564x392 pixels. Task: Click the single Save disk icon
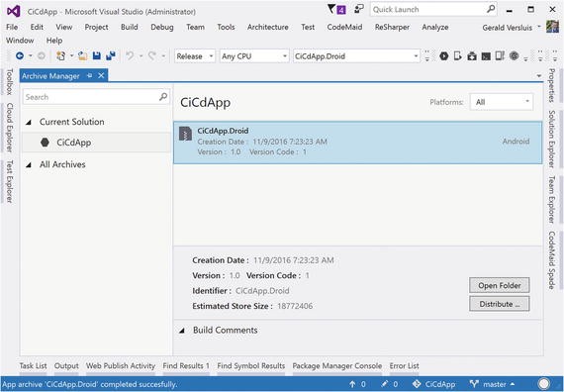pyautogui.click(x=96, y=55)
